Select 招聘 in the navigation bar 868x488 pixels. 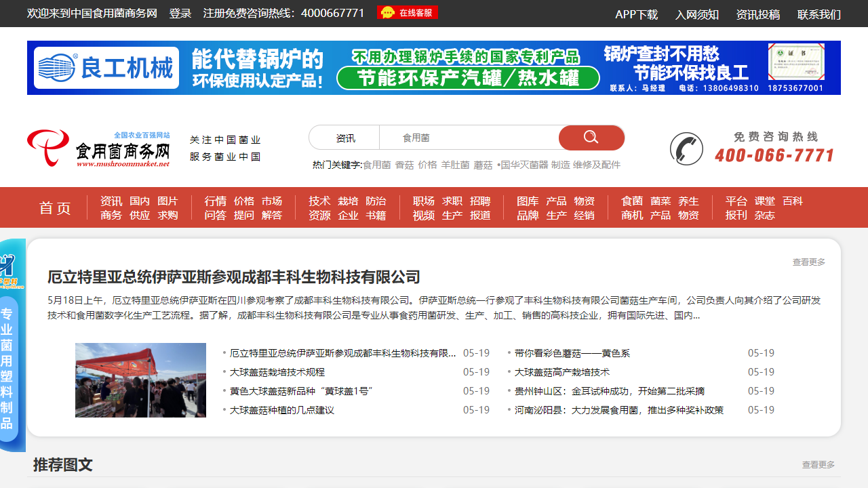[480, 201]
